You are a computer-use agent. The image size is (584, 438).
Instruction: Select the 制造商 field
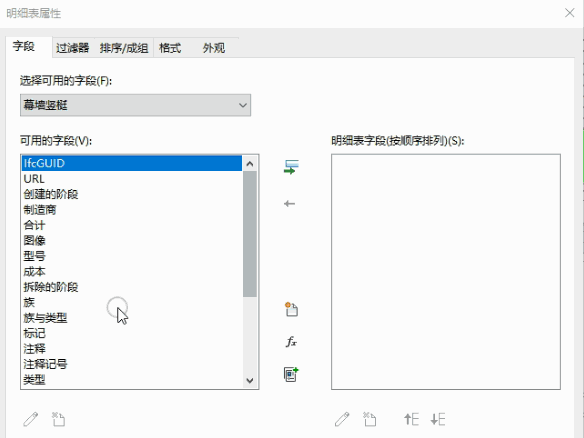131,210
